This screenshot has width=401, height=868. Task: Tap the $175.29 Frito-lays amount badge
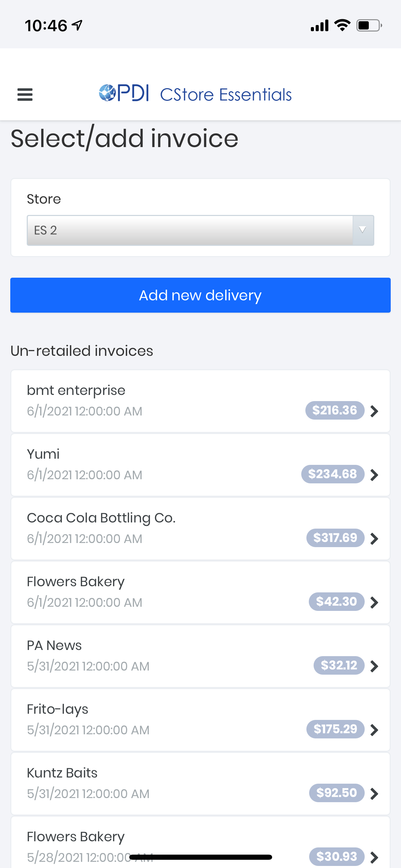[335, 729]
